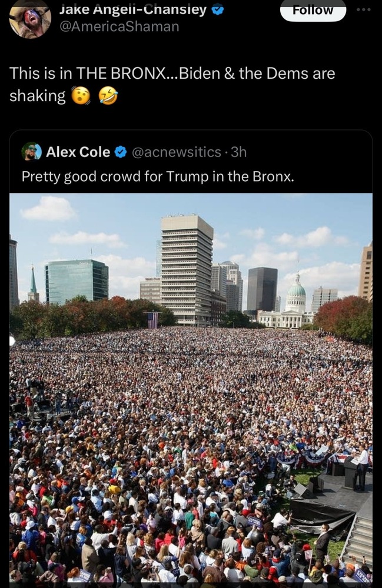Open the three-dot more options menu

coord(363,9)
